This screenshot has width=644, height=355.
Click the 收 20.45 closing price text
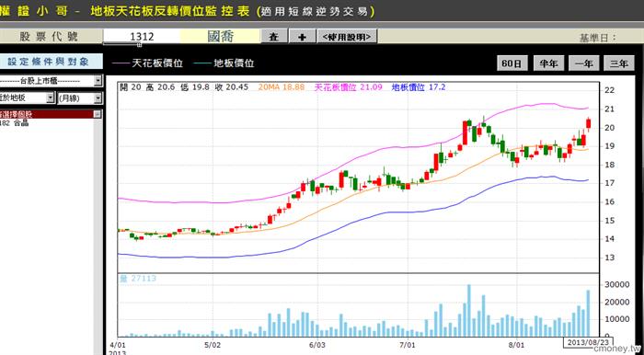(x=231, y=87)
